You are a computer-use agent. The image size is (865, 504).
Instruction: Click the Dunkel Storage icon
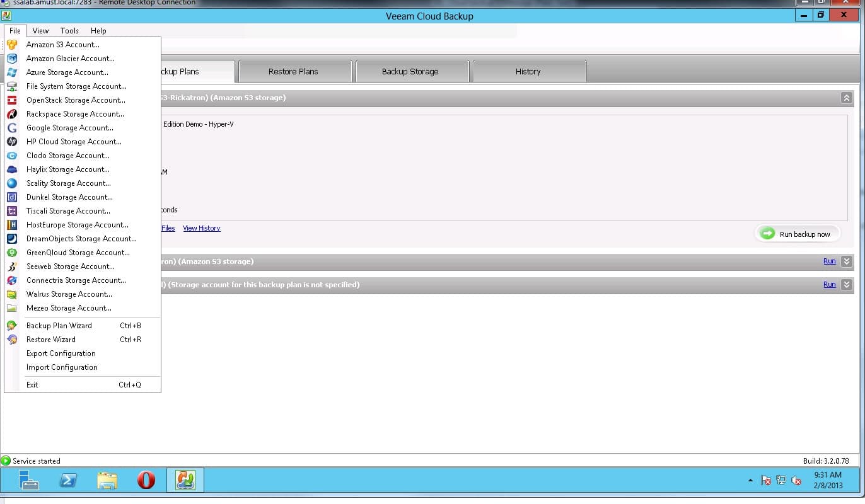pyautogui.click(x=12, y=197)
